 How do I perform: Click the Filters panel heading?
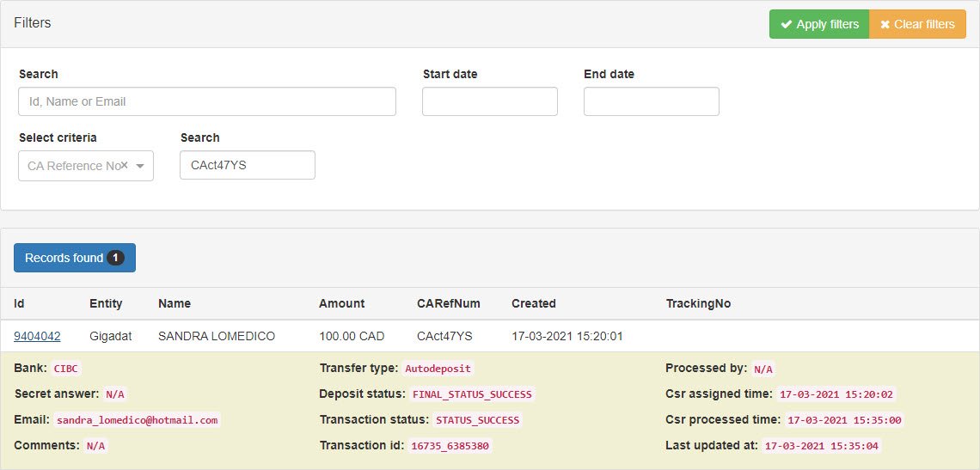pos(33,23)
